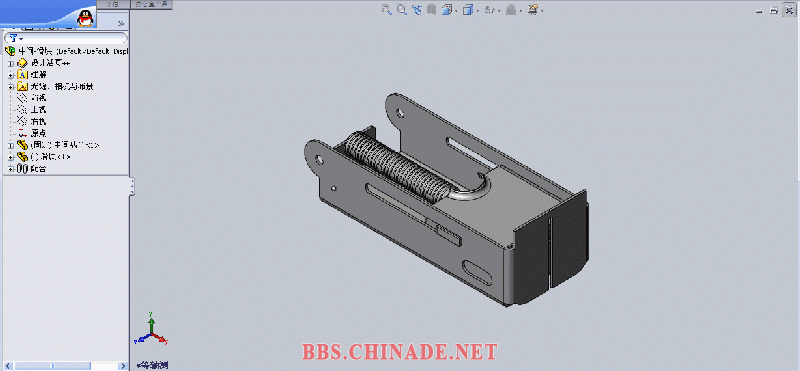Open the Display Style dropdown arrow
This screenshot has height=371, width=800.
point(477,10)
